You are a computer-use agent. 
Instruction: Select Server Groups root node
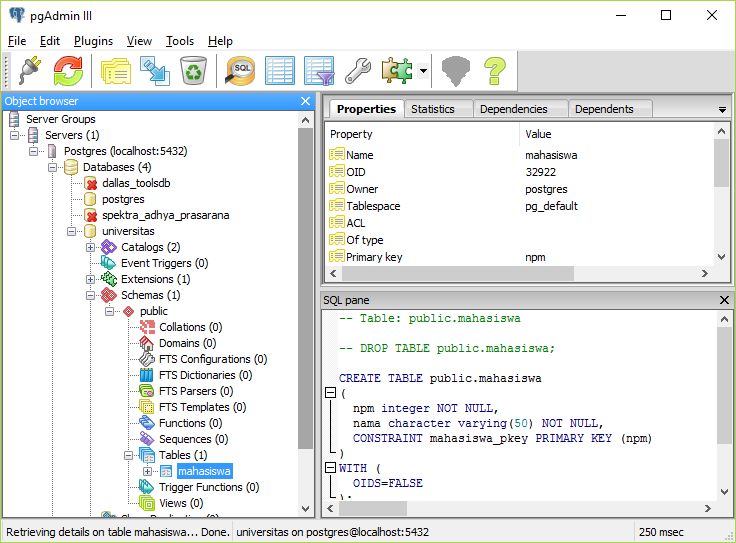pos(61,119)
